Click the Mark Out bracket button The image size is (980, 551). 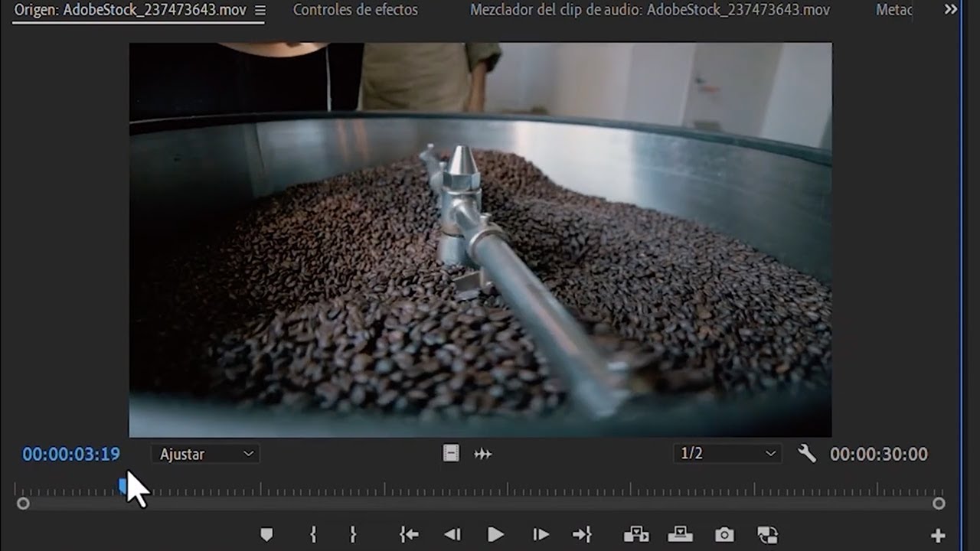[353, 535]
